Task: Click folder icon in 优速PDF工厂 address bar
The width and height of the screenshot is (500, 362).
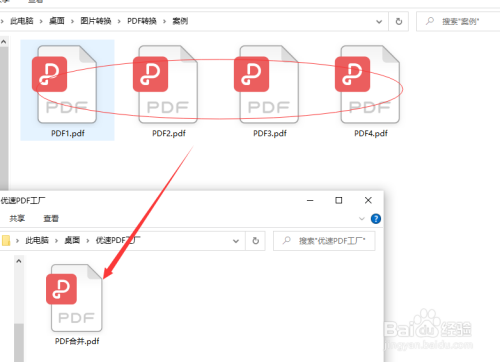Action: click(6, 240)
